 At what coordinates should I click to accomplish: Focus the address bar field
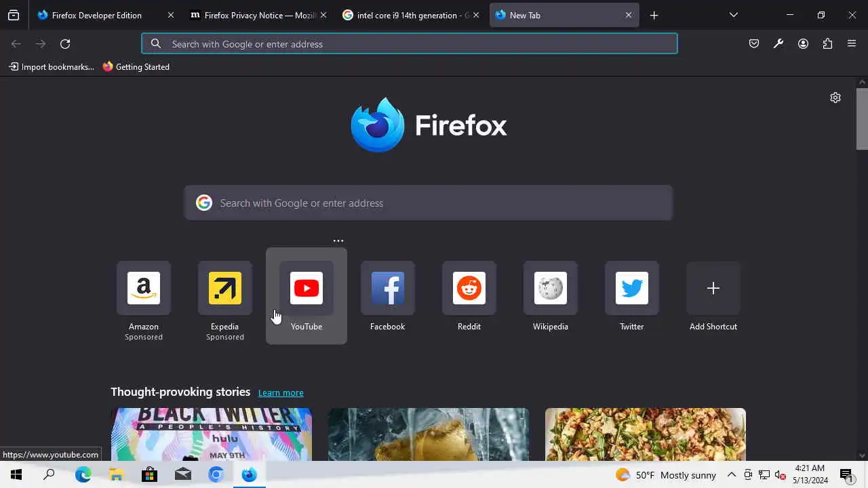coord(410,44)
